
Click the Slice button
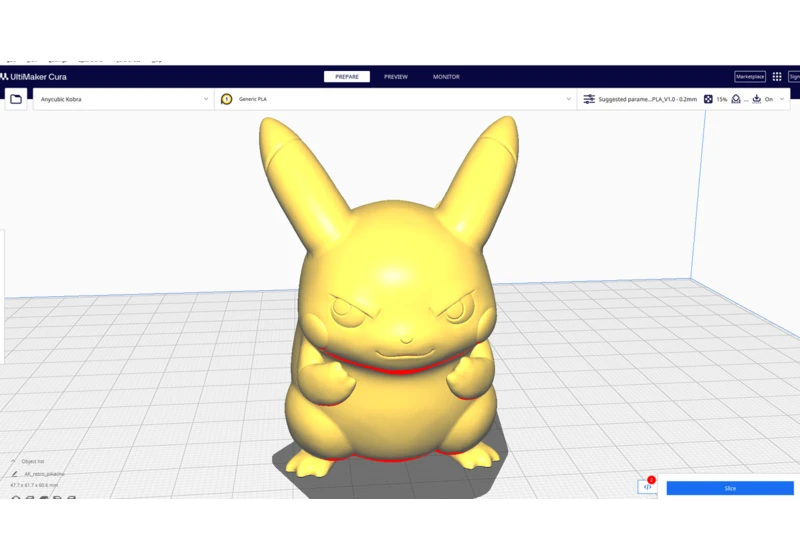tap(730, 488)
